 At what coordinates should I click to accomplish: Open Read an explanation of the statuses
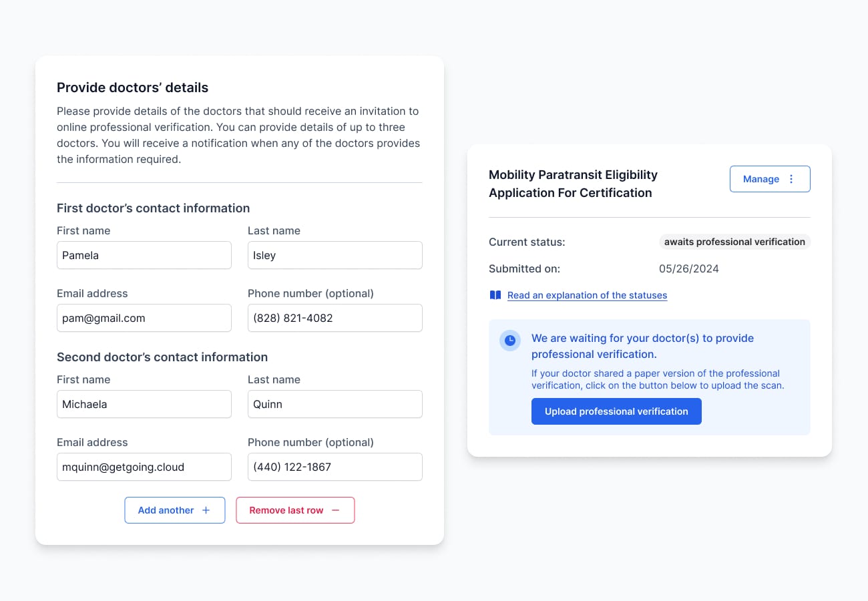pyautogui.click(x=587, y=295)
